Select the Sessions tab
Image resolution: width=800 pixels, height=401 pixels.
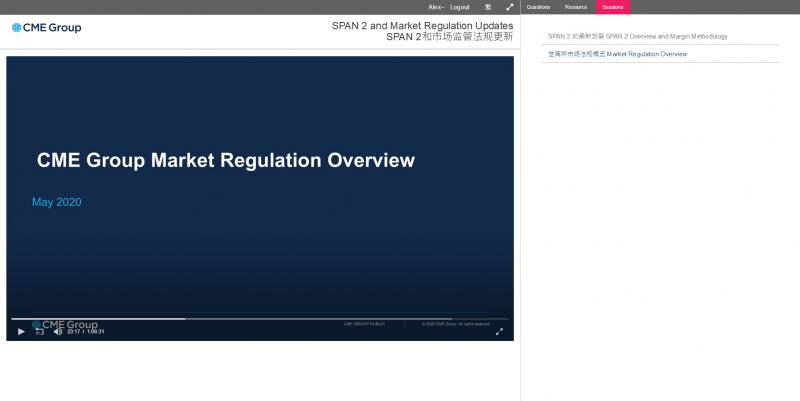pyautogui.click(x=613, y=7)
